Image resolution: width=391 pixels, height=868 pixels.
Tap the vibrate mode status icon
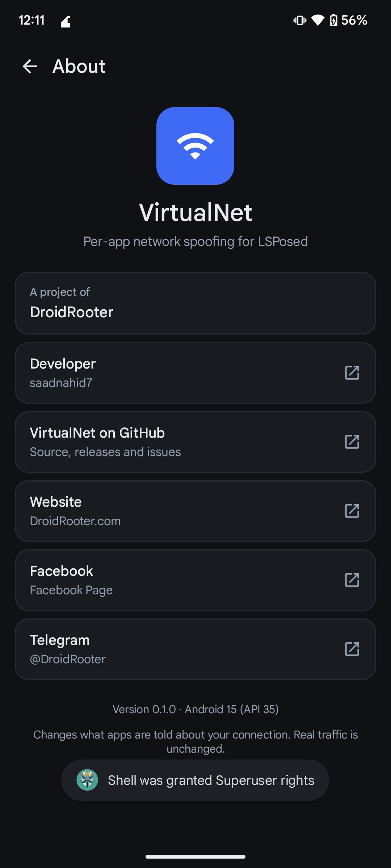[x=300, y=20]
